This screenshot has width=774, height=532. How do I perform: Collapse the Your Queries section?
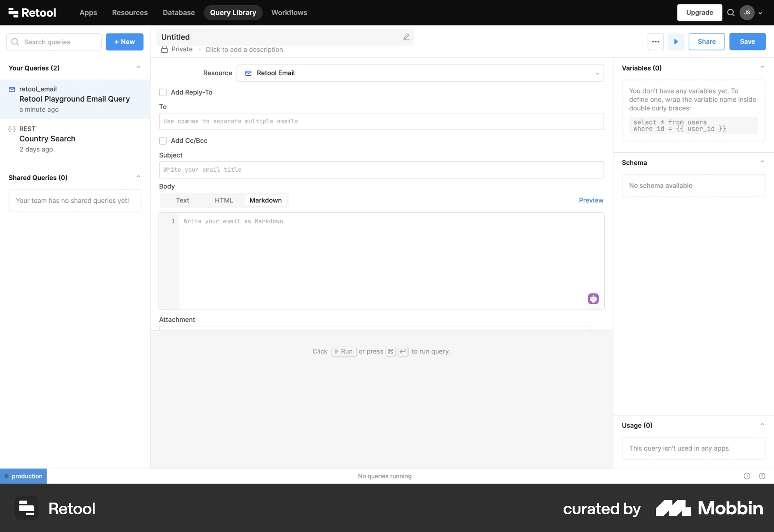click(139, 67)
